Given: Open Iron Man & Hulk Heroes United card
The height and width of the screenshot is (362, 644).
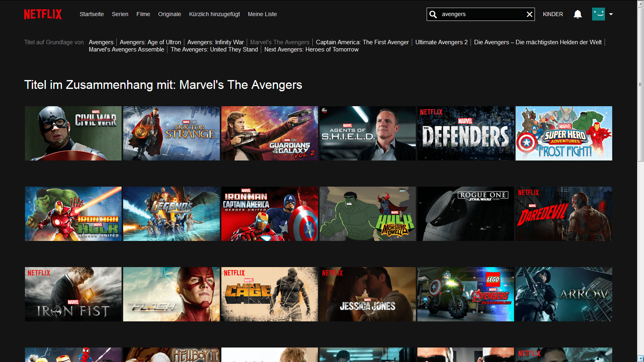Looking at the screenshot, I should [x=73, y=214].
